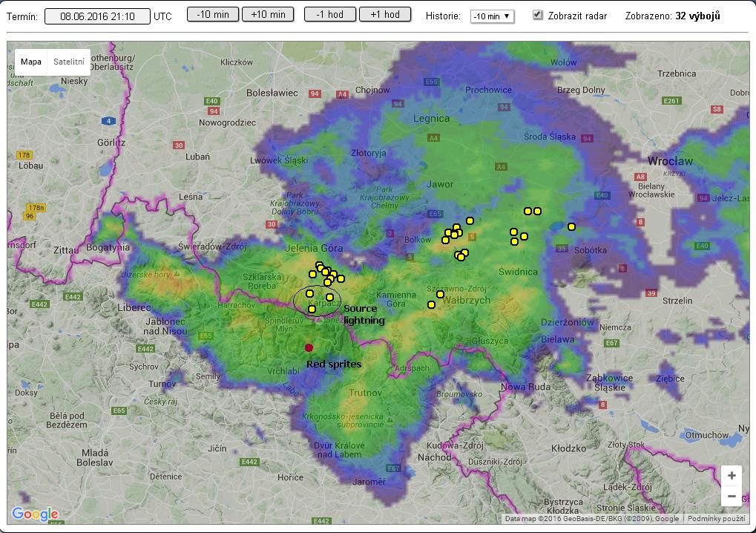Open the Historie -10 min dropdown
Image resolution: width=756 pixels, height=533 pixels.
tap(493, 16)
